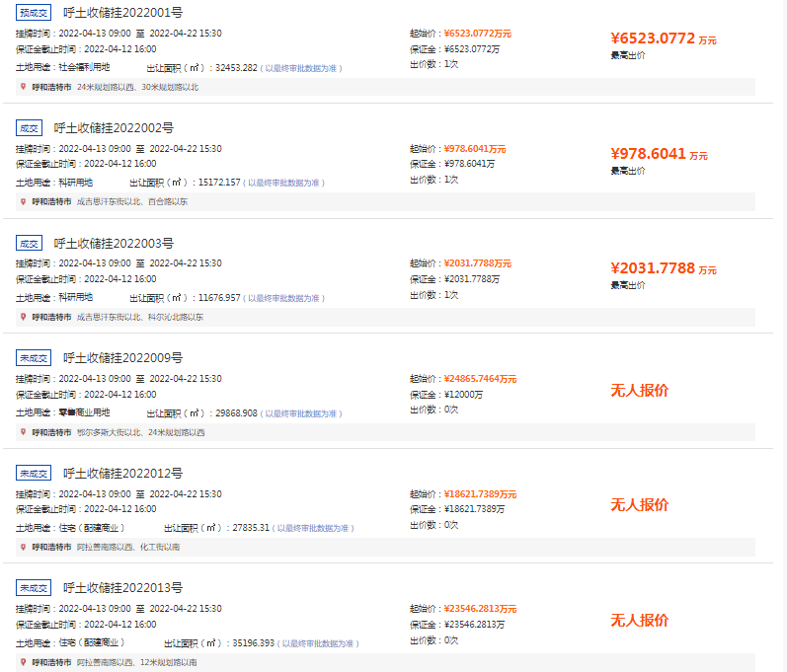Click location pin icon in 2022012号 listing
The image size is (787, 672).
(23, 547)
